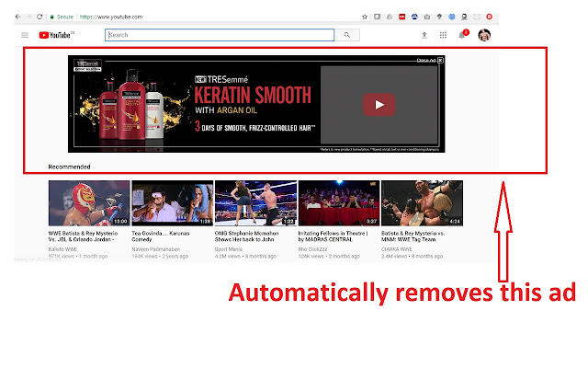Image resolution: width=588 pixels, height=368 pixels.
Task: Open the CIARKA WWE channel link
Action: (x=396, y=249)
